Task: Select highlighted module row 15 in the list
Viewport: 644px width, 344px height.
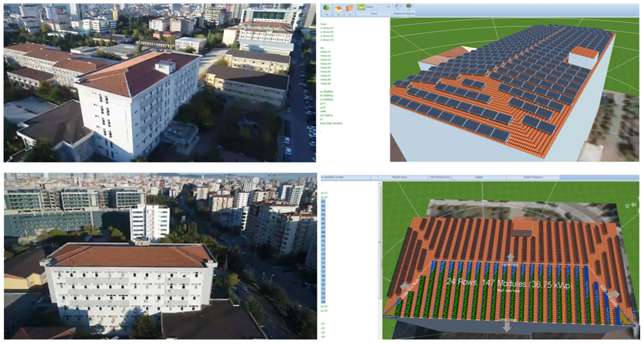Action: click(x=323, y=263)
